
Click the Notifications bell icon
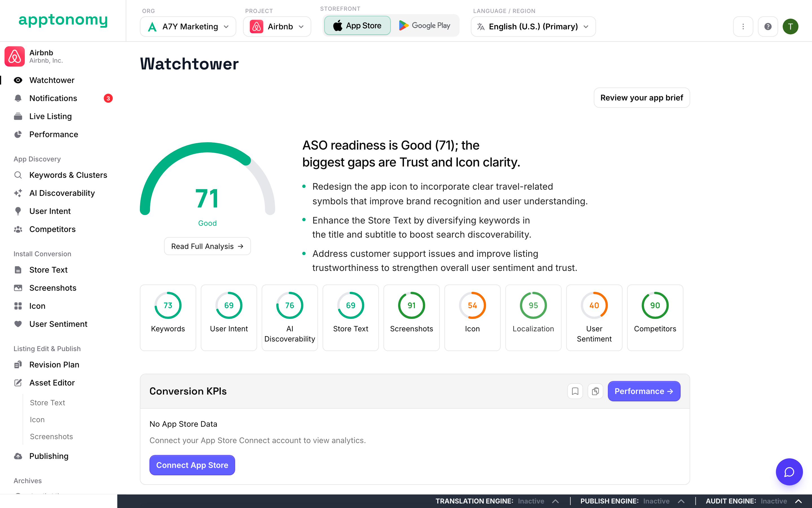pyautogui.click(x=18, y=98)
